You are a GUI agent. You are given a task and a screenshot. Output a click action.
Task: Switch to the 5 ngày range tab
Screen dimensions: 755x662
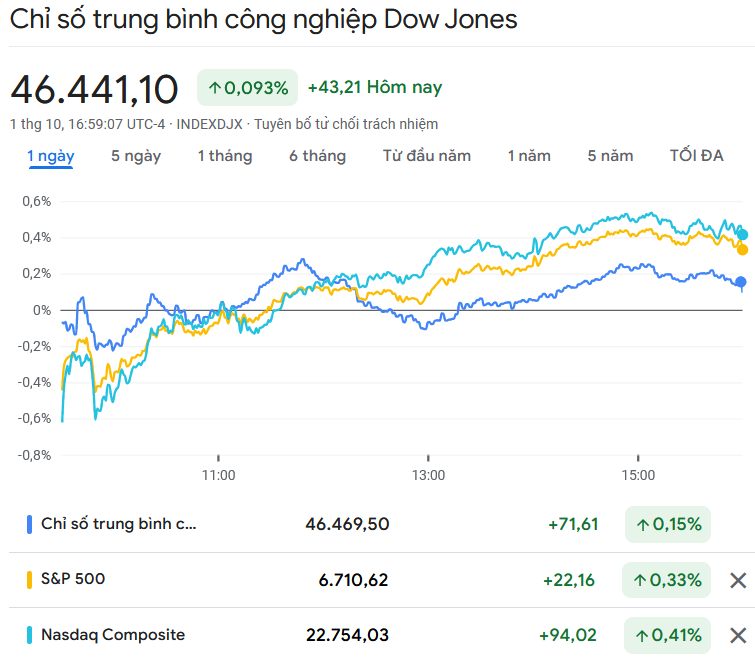click(136, 156)
